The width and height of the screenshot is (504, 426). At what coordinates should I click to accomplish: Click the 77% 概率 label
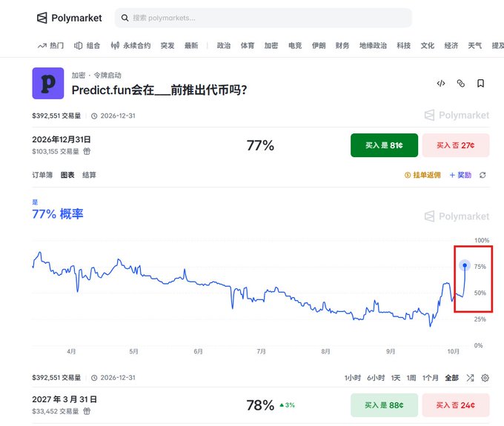[x=58, y=214]
